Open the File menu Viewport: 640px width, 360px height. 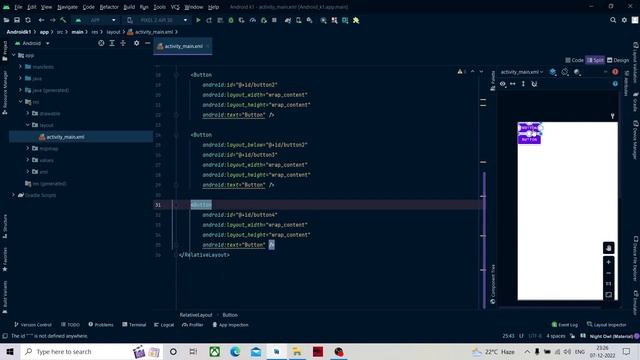pyautogui.click(x=18, y=7)
